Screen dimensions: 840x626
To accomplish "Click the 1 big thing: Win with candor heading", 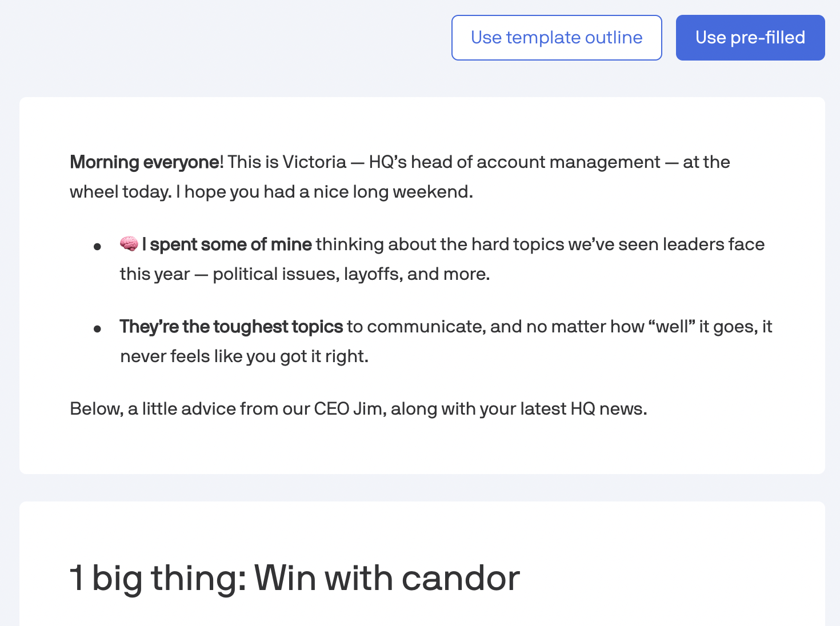I will click(x=295, y=577).
